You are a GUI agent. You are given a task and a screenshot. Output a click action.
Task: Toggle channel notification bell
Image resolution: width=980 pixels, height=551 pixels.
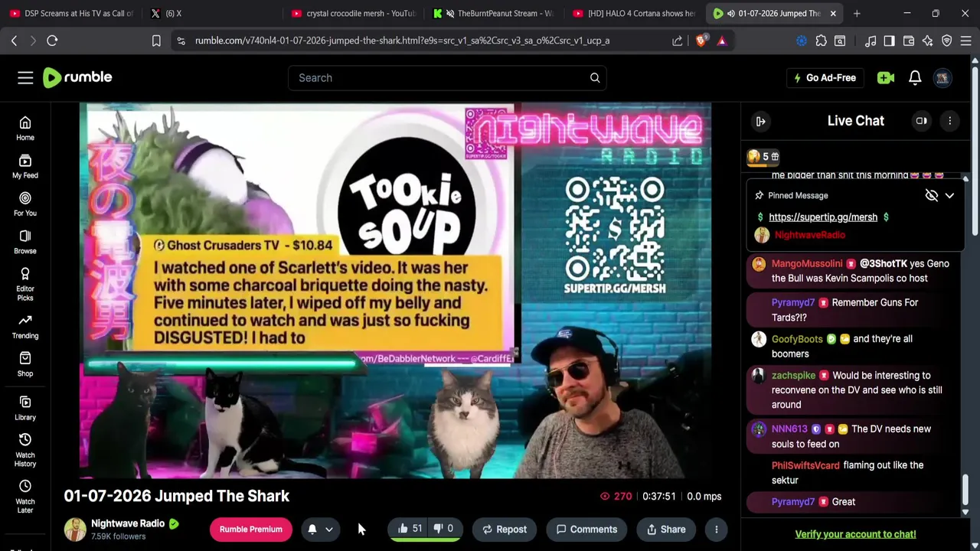click(312, 529)
